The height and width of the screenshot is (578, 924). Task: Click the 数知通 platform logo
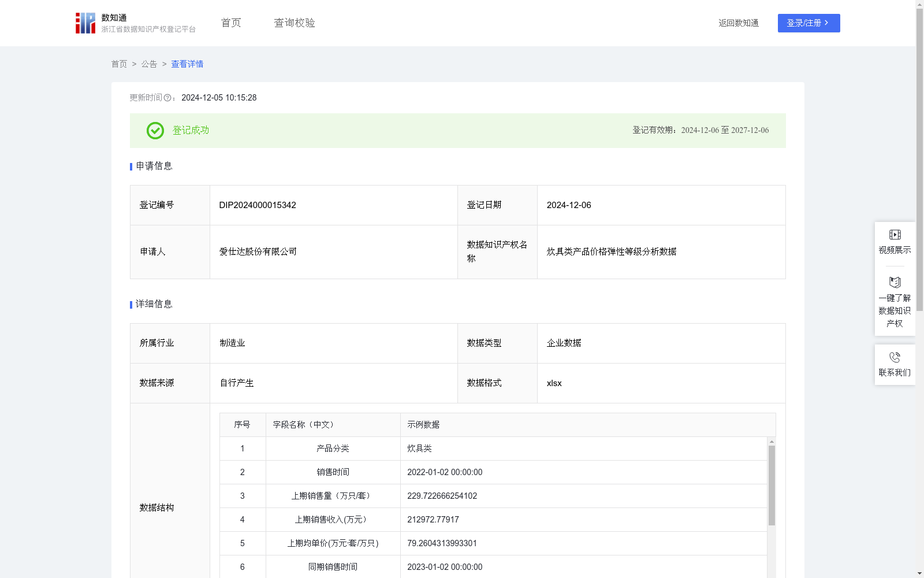[135, 23]
